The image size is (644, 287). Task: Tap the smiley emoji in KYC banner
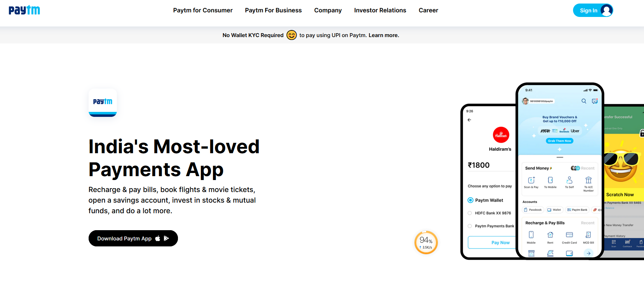pos(292,35)
